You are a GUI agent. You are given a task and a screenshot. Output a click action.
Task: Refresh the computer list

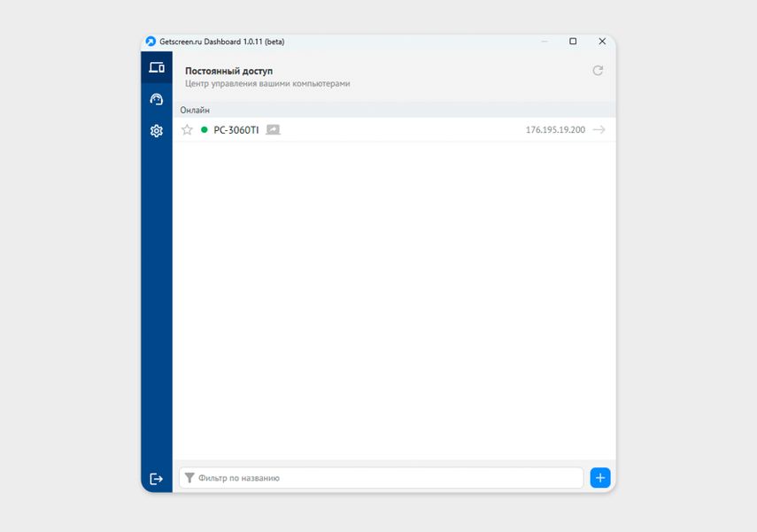598,71
